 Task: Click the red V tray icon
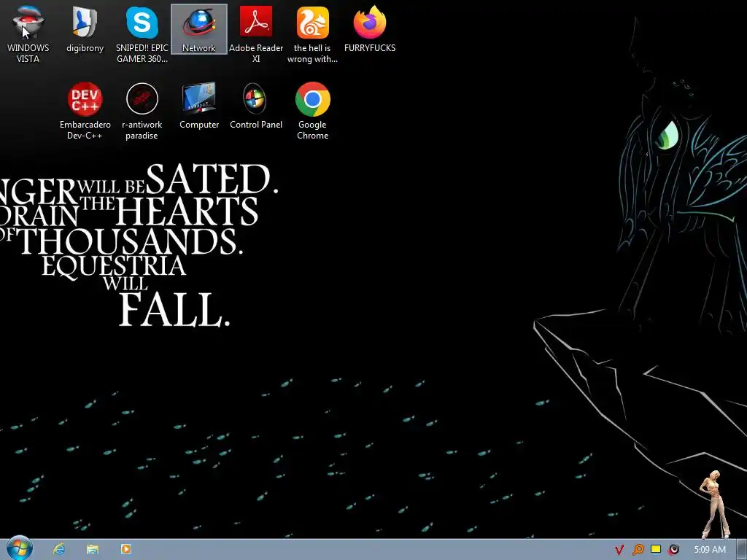[x=619, y=550]
